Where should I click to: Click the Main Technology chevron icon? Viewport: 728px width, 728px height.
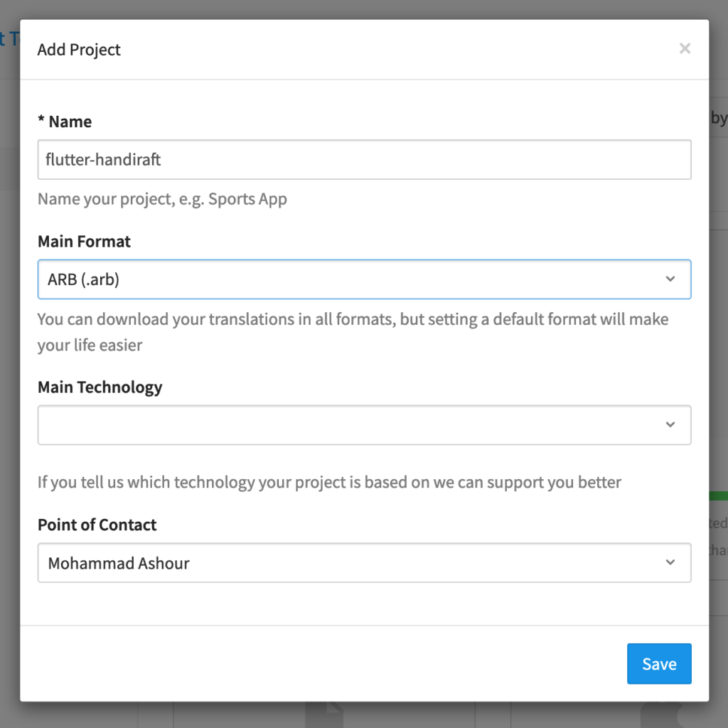click(670, 424)
